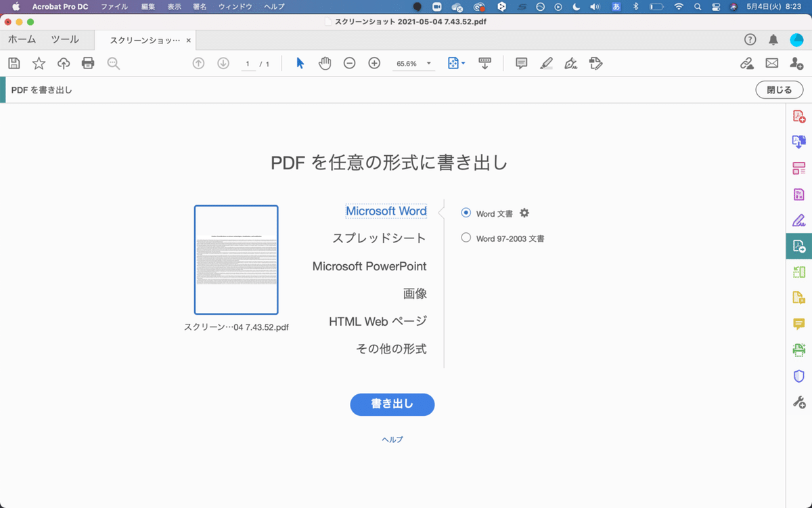Open Control Center icon in menu bar
The width and height of the screenshot is (812, 508).
point(716,6)
